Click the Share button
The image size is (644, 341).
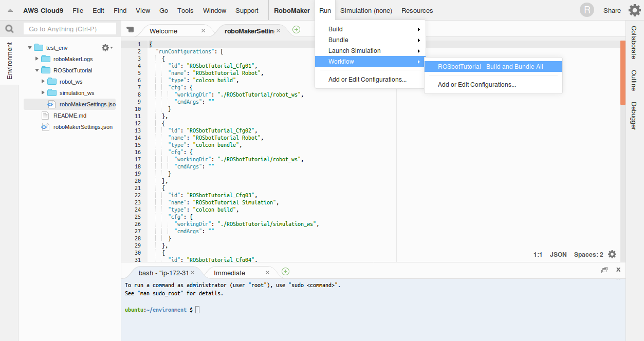point(612,10)
